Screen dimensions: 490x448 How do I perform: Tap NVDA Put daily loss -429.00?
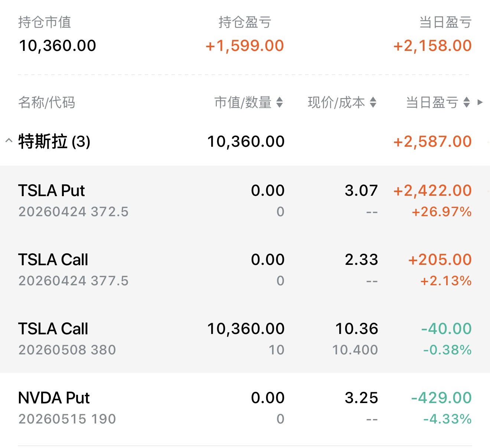coord(441,398)
